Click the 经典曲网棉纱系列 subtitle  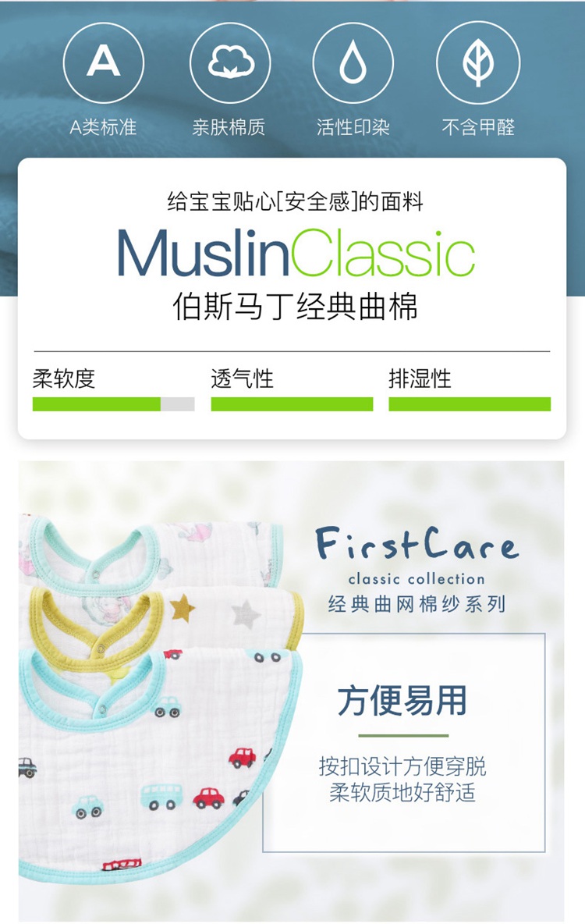417,604
